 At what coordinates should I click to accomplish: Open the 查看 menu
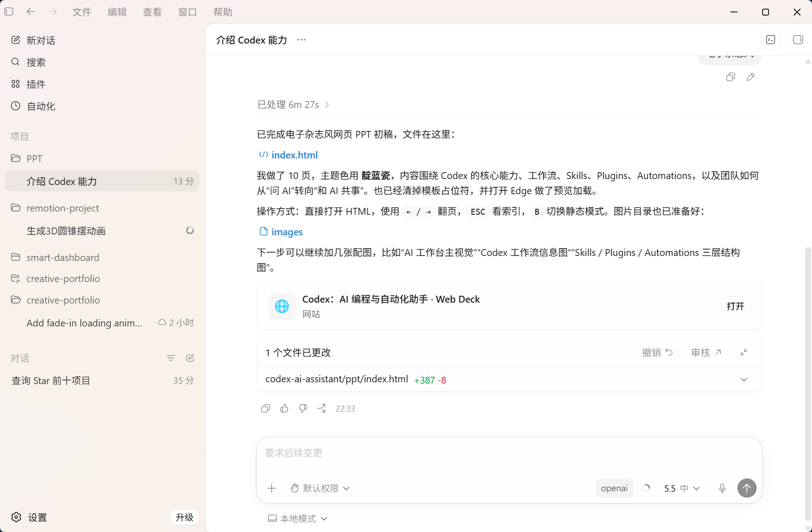[x=152, y=12]
